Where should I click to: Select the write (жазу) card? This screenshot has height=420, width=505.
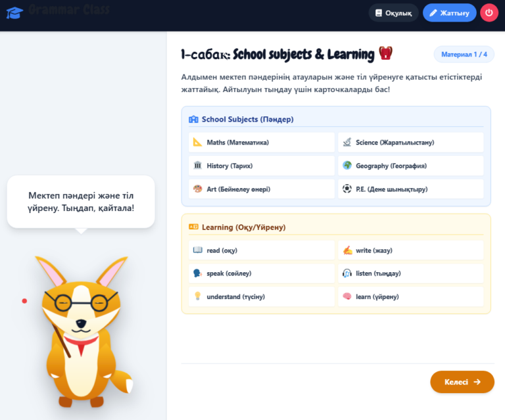coord(410,250)
